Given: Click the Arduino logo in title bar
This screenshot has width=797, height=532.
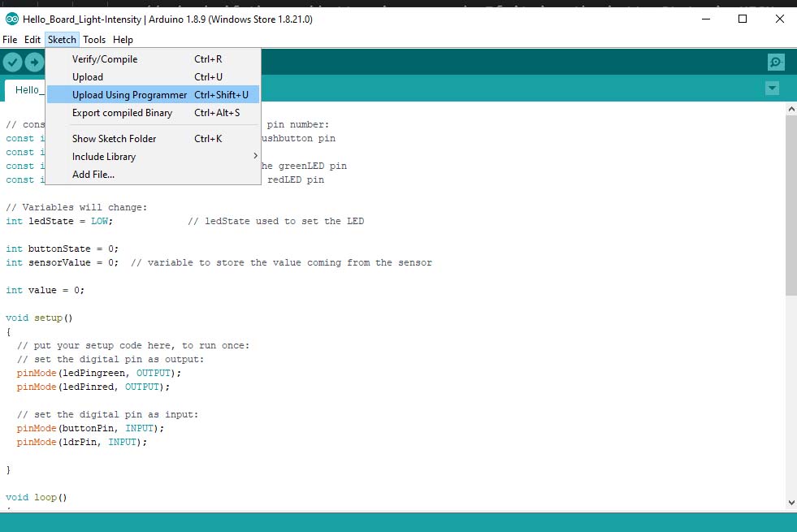Looking at the screenshot, I should (x=11, y=19).
